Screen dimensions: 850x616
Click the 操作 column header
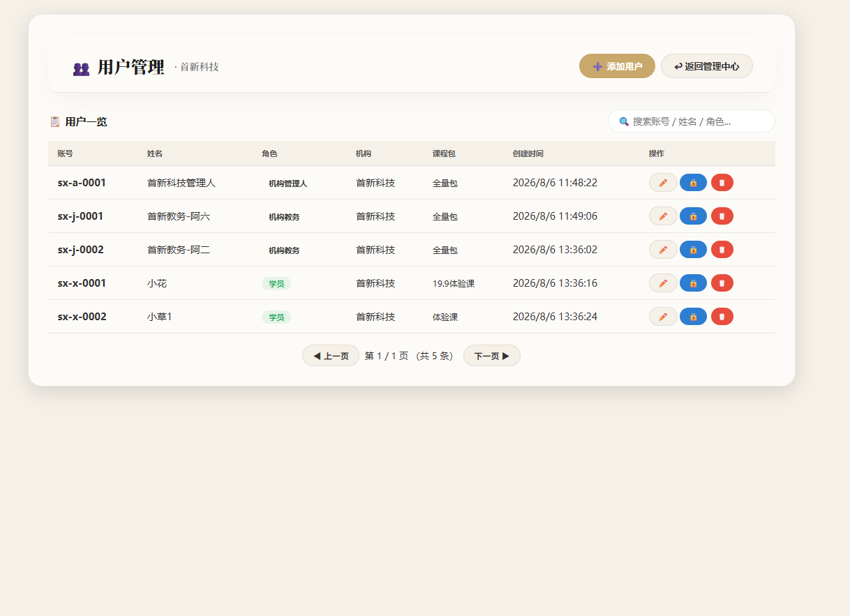[x=657, y=153]
